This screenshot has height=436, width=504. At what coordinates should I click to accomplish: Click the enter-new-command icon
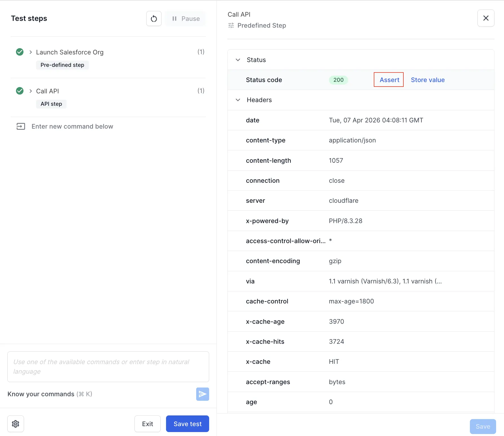pyautogui.click(x=20, y=126)
